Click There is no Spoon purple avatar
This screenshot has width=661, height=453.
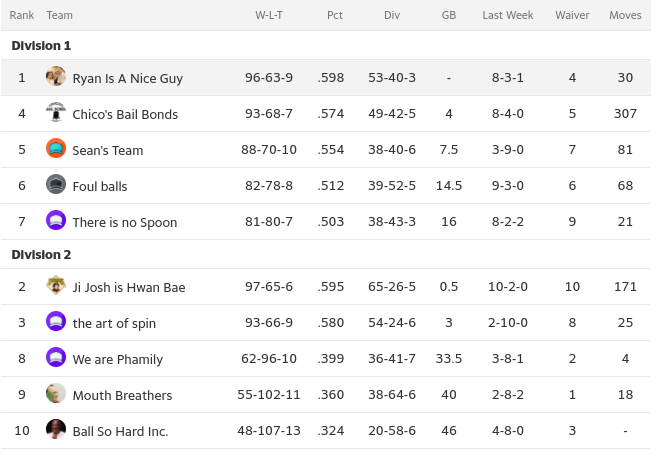[x=56, y=221]
